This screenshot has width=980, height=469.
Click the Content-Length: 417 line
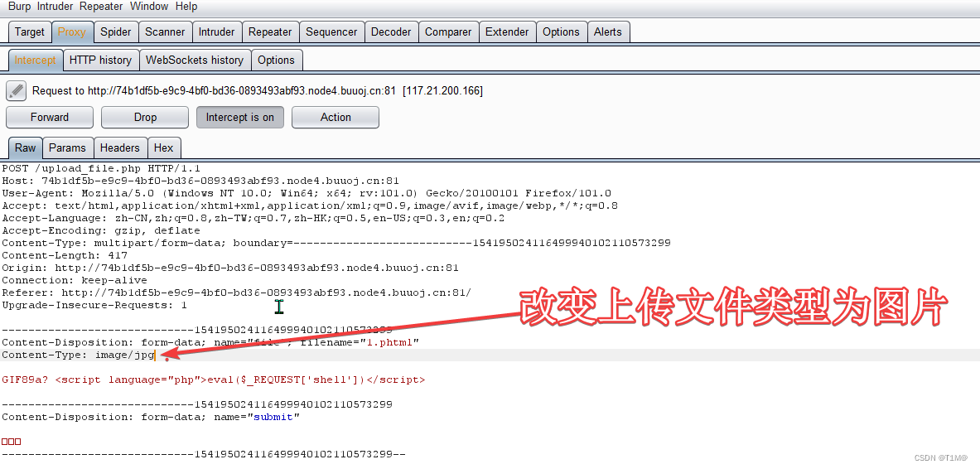[65, 255]
